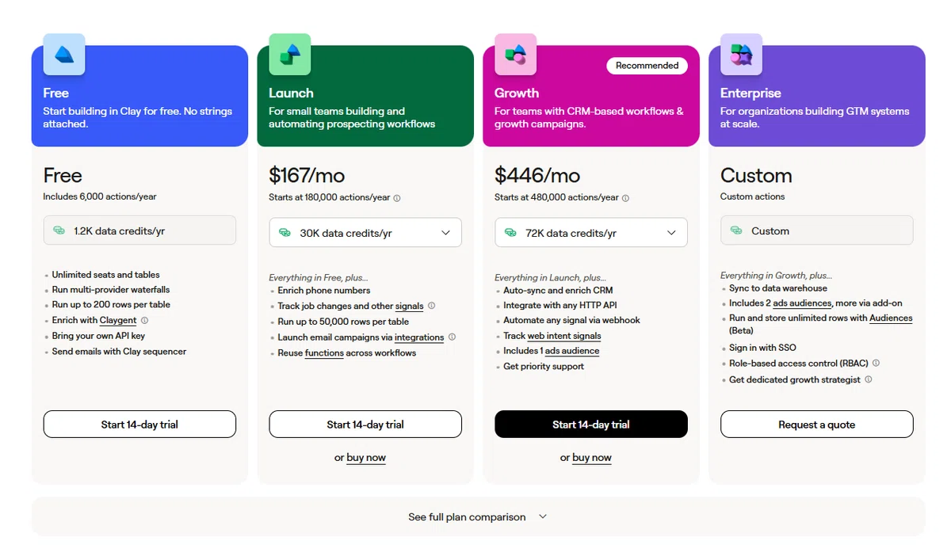Click the Recommended badge on Growth
951x560 pixels.
point(647,66)
